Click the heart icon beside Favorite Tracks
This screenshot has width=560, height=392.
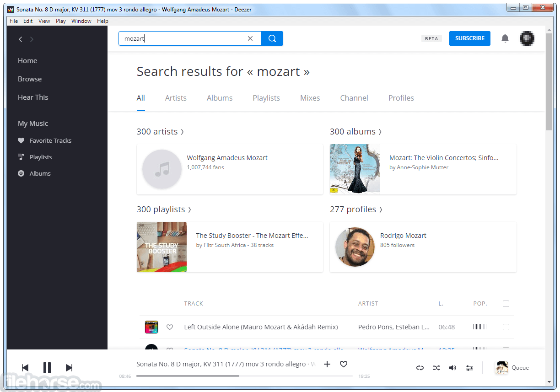click(21, 140)
